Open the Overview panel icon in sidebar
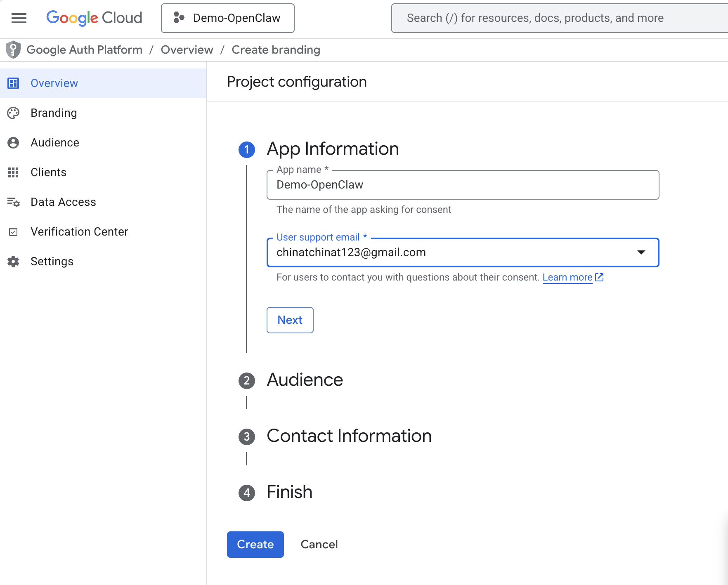Screen dimensions: 728x585 pyautogui.click(x=14, y=83)
